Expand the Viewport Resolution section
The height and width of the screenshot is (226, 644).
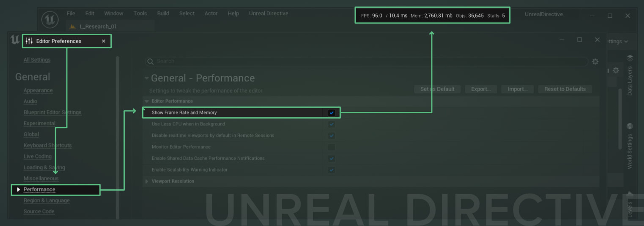147,181
